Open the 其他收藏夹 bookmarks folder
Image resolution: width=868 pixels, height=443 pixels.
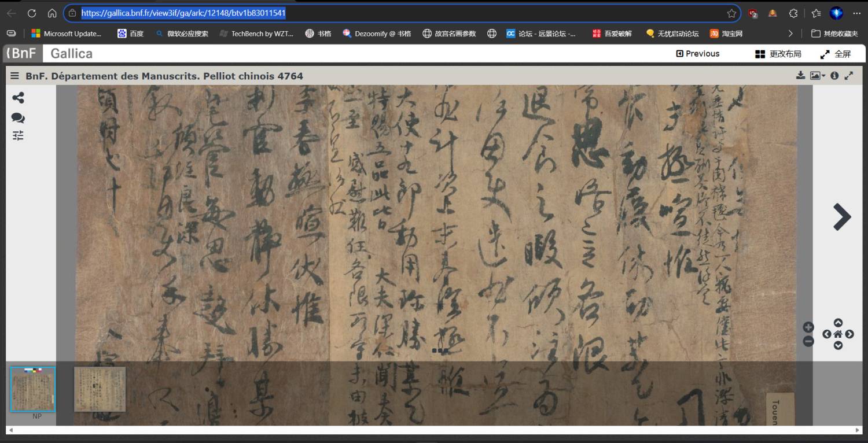tap(834, 34)
